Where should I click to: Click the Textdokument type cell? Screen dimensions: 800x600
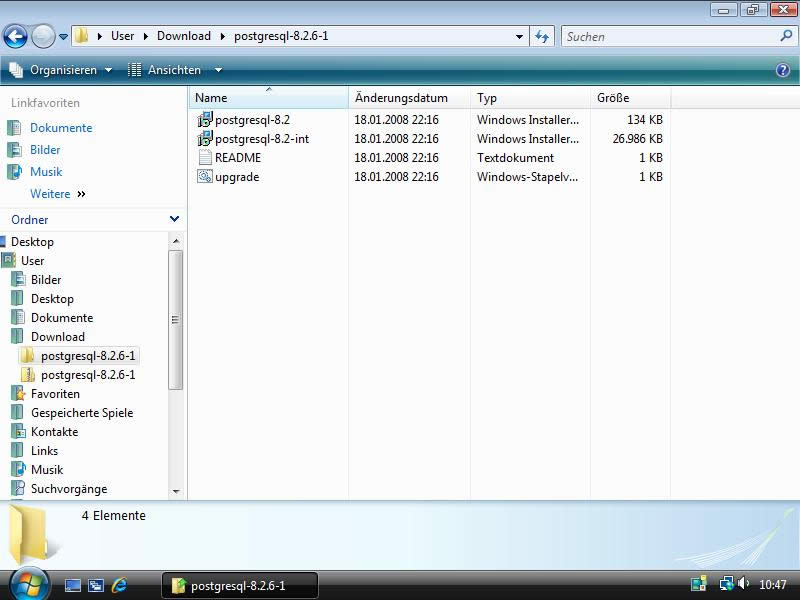[x=515, y=158]
